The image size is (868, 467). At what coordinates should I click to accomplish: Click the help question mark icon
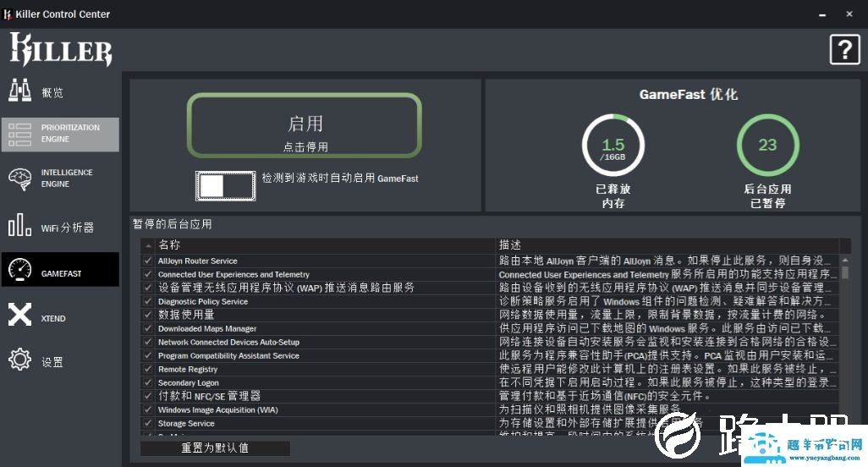tap(845, 50)
